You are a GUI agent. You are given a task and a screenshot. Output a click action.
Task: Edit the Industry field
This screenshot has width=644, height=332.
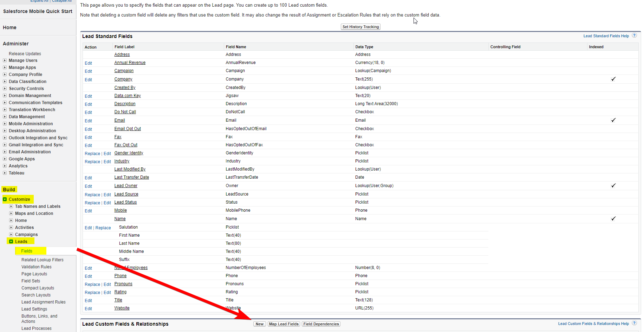[x=107, y=162]
